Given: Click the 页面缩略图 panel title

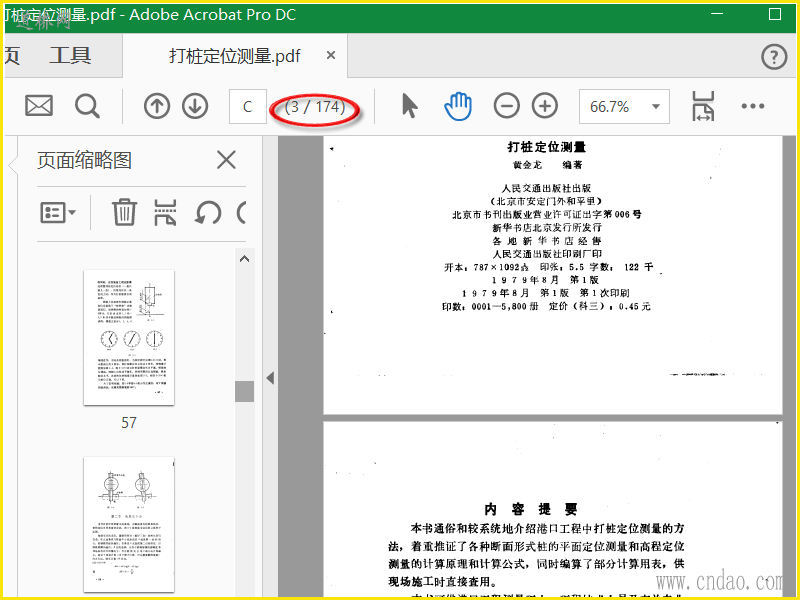Looking at the screenshot, I should click(x=85, y=160).
